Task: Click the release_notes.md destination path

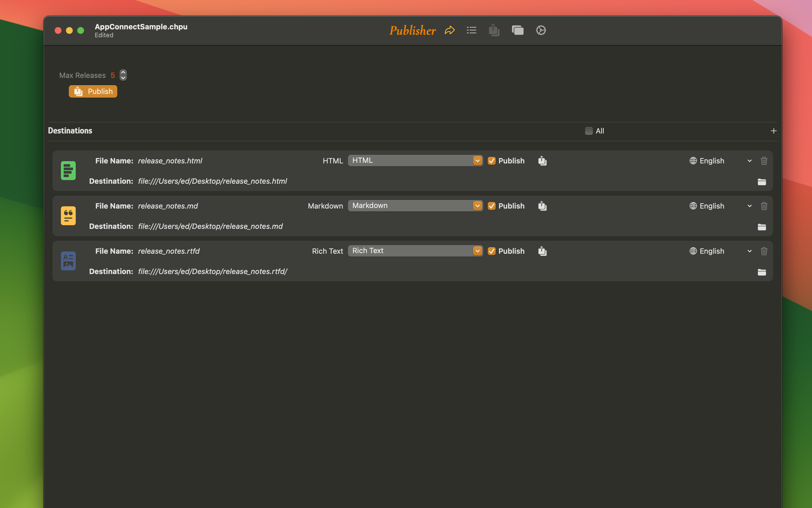Action: pyautogui.click(x=210, y=226)
